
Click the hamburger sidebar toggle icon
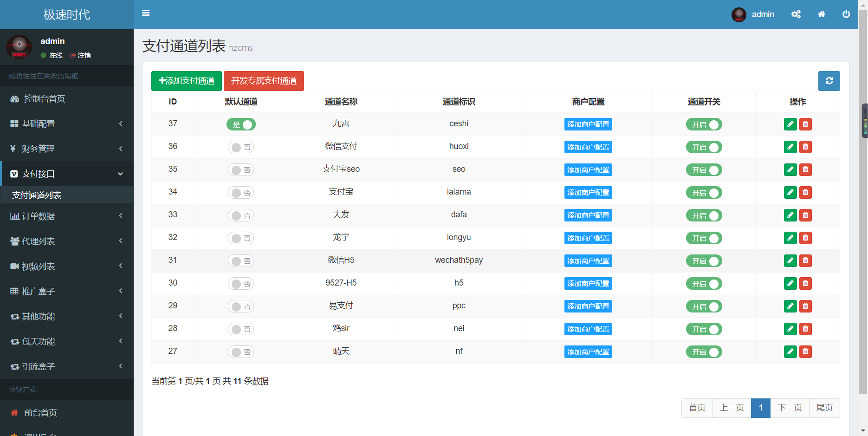[x=146, y=13]
